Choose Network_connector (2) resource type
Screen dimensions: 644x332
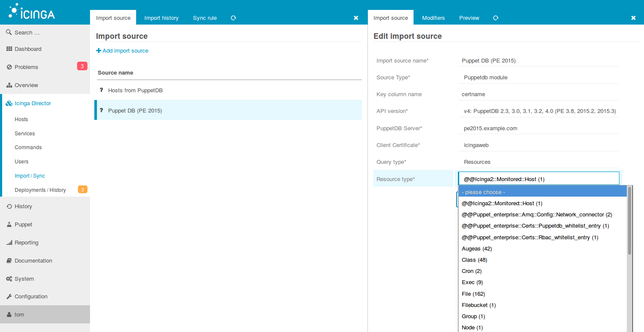[542, 214]
